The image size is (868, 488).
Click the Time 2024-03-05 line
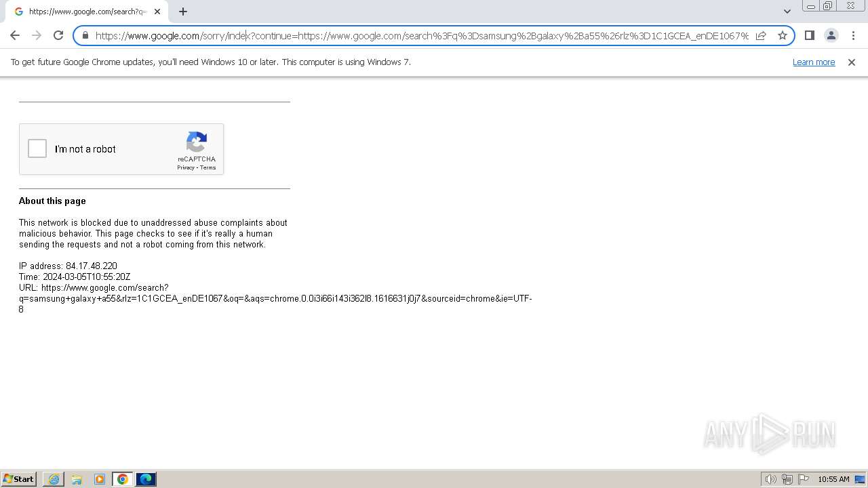75,277
